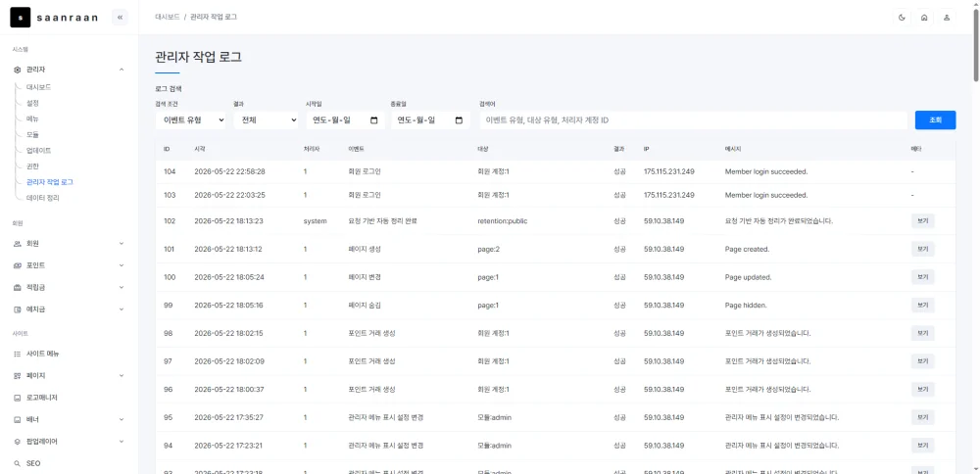Click the 'Page created.' message
980x474 pixels.
(x=747, y=249)
